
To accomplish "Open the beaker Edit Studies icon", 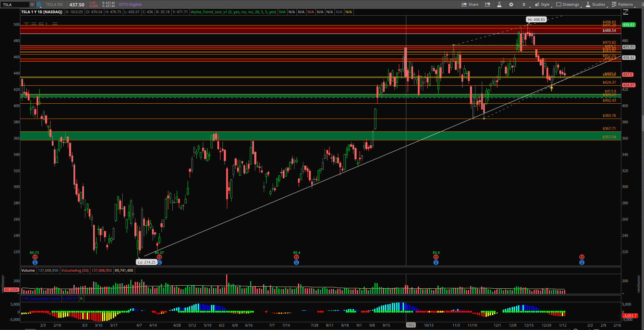I will (x=499, y=4).
